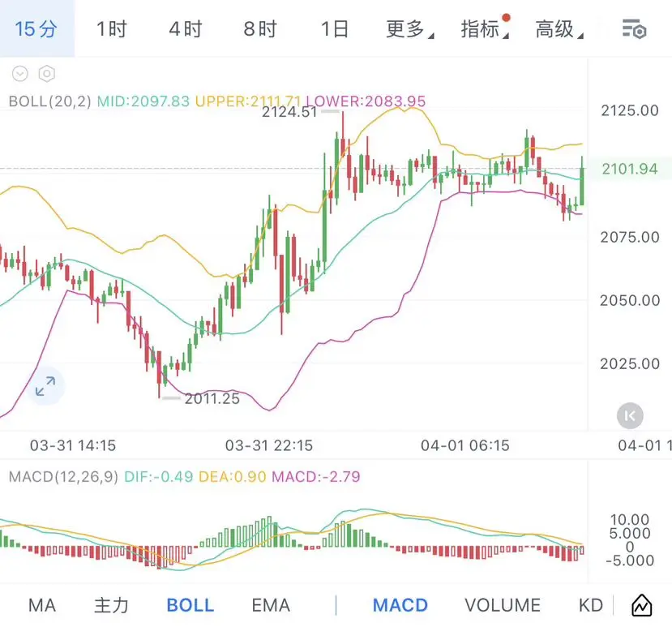Collapse the BOLL indicator with circled chevron

pos(20,74)
